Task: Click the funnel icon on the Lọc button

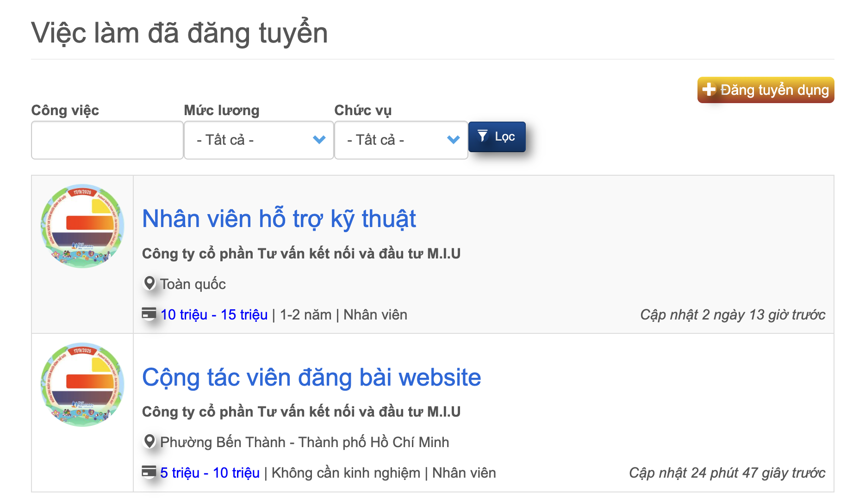Action: (x=482, y=136)
